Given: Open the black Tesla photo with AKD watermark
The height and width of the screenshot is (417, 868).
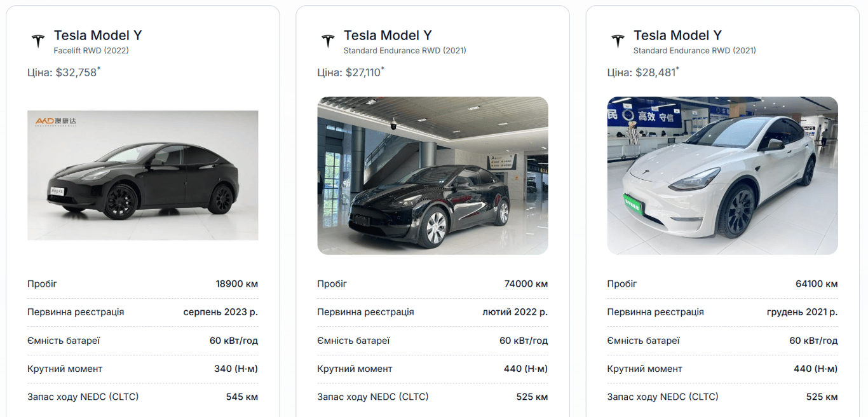Looking at the screenshot, I should (x=142, y=175).
